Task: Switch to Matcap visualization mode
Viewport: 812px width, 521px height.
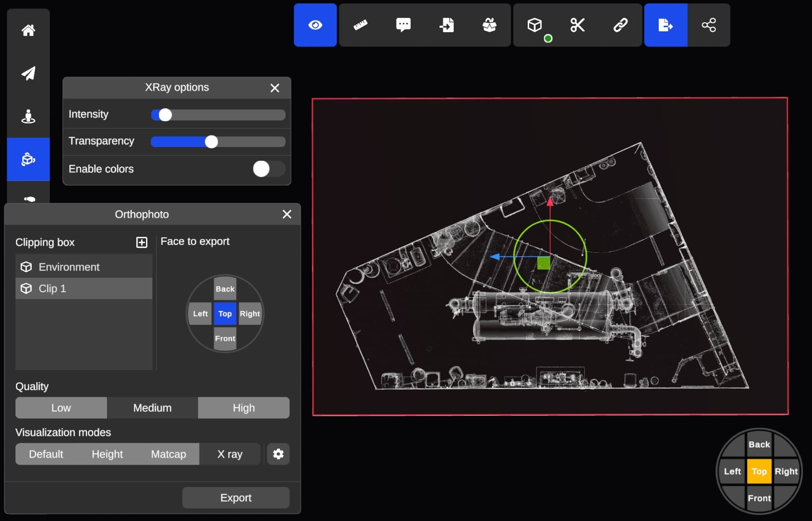Action: click(x=168, y=454)
